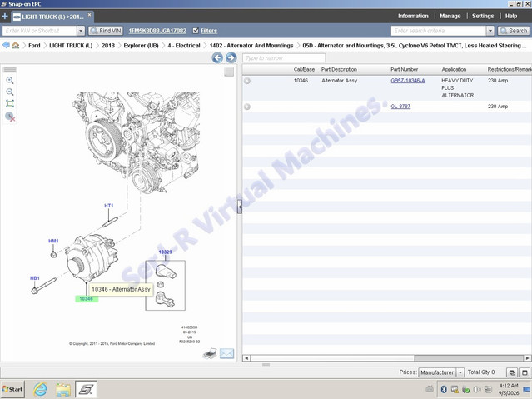
Task: Select callout HM1 in the diagram
Action: click(53, 241)
